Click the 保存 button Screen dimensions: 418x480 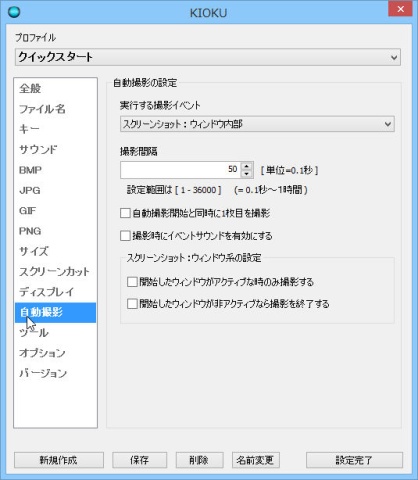(x=139, y=460)
